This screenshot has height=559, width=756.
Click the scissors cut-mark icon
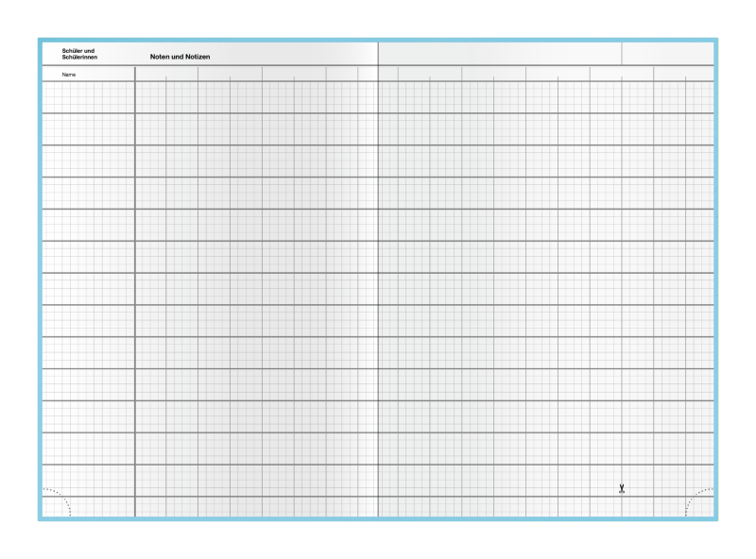point(622,488)
